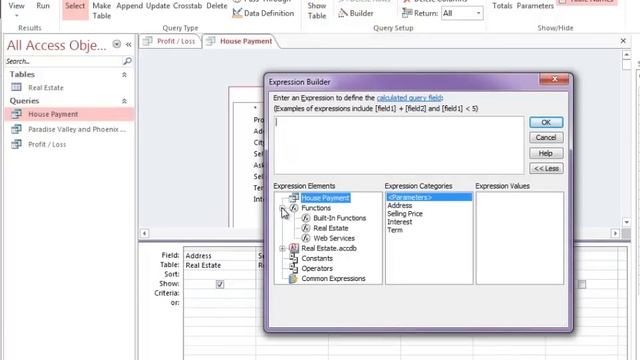The height and width of the screenshot is (360, 640).
Task: Toggle the unchecked Show checkbox at right
Action: pyautogui.click(x=582, y=284)
